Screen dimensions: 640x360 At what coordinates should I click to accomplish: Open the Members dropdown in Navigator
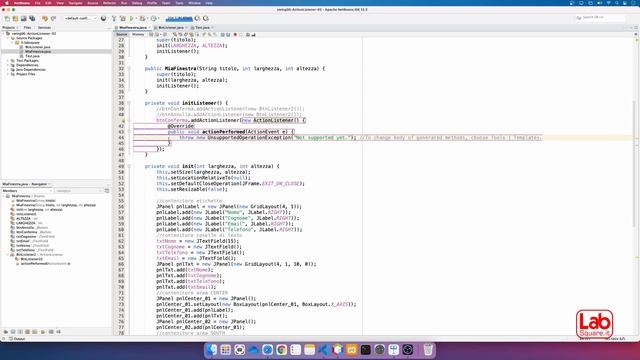[27, 191]
